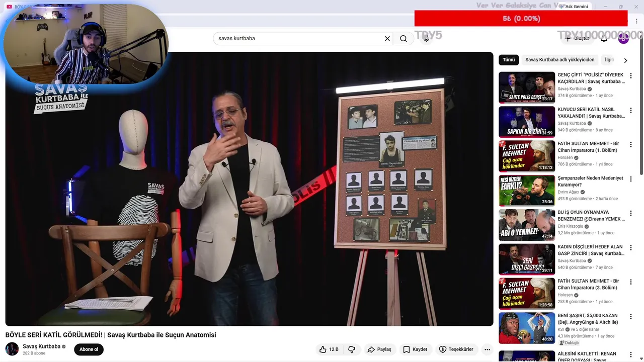The height and width of the screenshot is (362, 644).
Task: Click the Dublajlı badge on KSI video
Action: coord(569,343)
